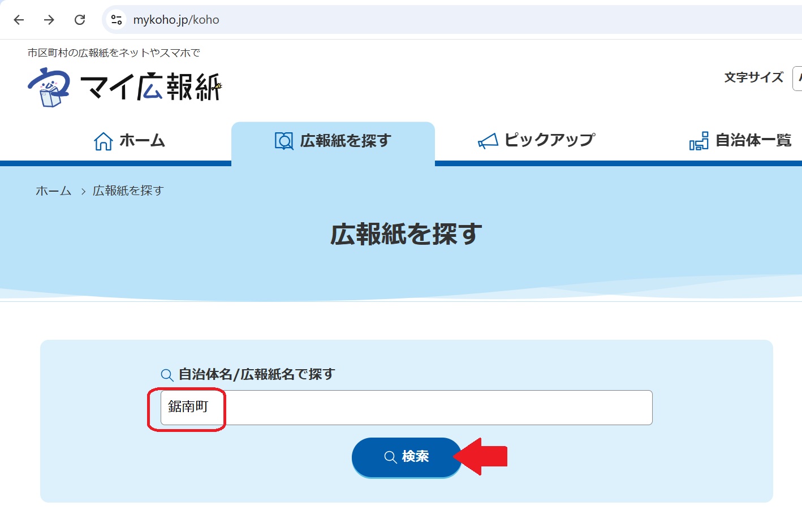Click the ホーム breadcrumb link

click(x=53, y=191)
